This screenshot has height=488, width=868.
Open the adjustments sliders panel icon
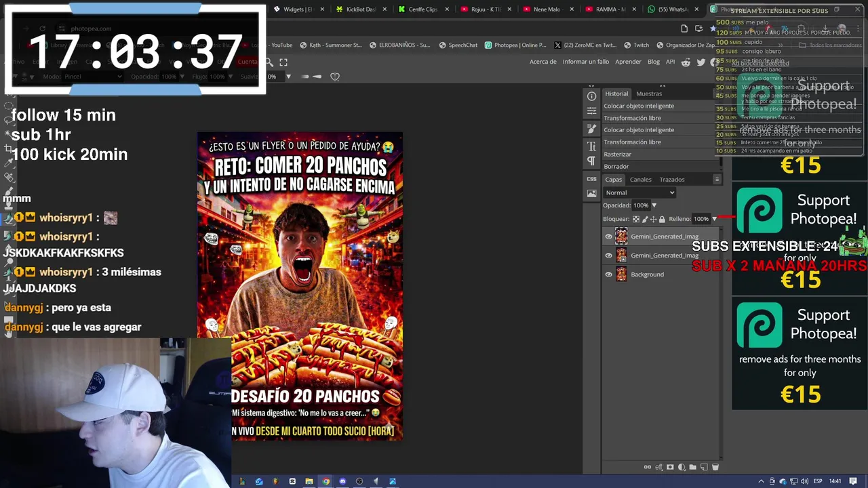(x=591, y=111)
